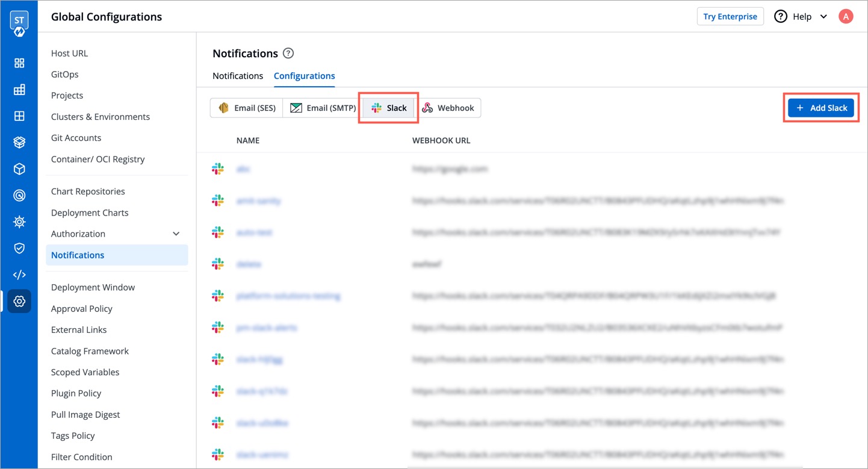This screenshot has width=868, height=469.
Task: Open Clusters & Environments settings
Action: point(101,117)
